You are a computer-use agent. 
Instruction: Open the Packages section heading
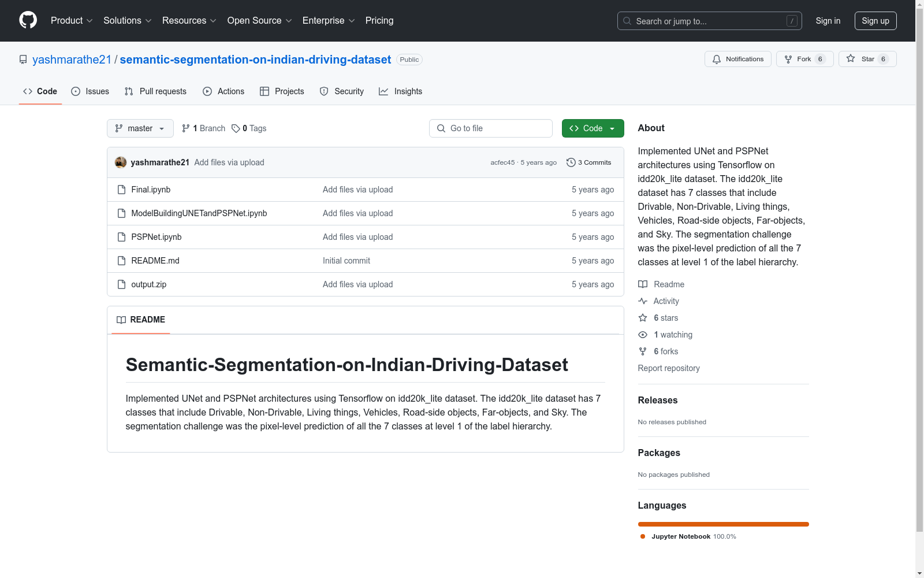tap(659, 453)
